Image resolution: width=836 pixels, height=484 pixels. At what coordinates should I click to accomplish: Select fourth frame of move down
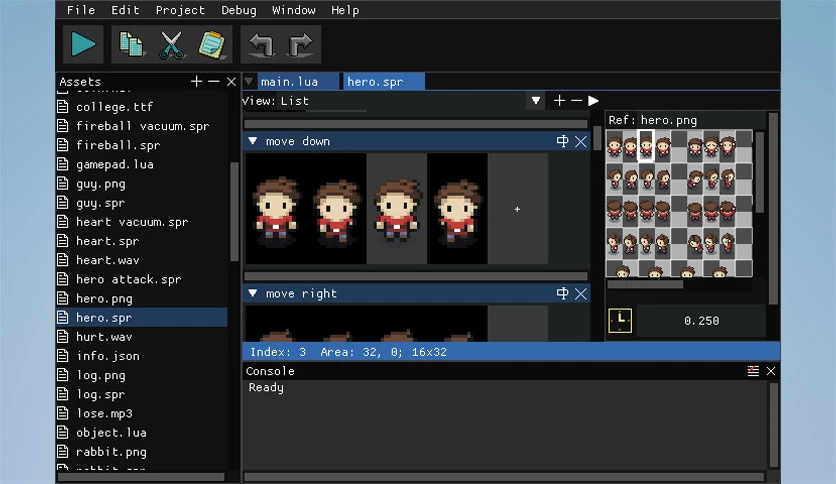point(457,208)
